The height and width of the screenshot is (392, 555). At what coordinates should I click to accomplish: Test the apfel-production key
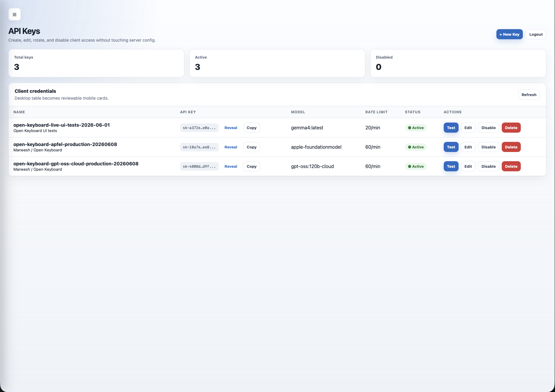[x=451, y=147]
